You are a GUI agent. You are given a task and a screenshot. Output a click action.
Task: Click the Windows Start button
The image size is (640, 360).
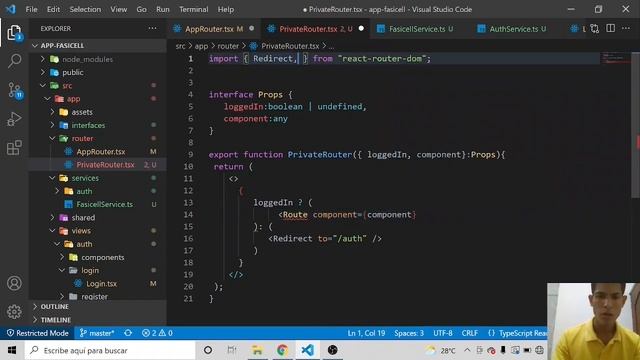pyautogui.click(x=12, y=350)
